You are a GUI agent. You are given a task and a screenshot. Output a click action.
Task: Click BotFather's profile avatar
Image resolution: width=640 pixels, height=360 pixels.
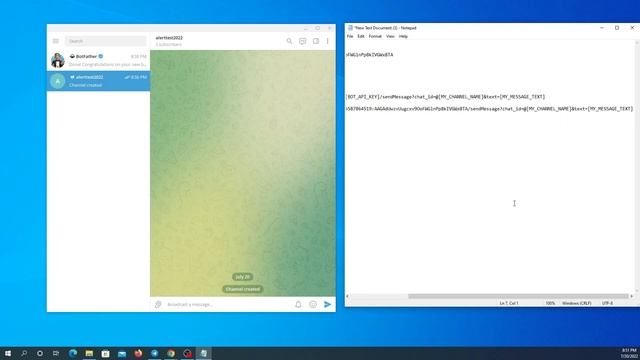pyautogui.click(x=58, y=60)
